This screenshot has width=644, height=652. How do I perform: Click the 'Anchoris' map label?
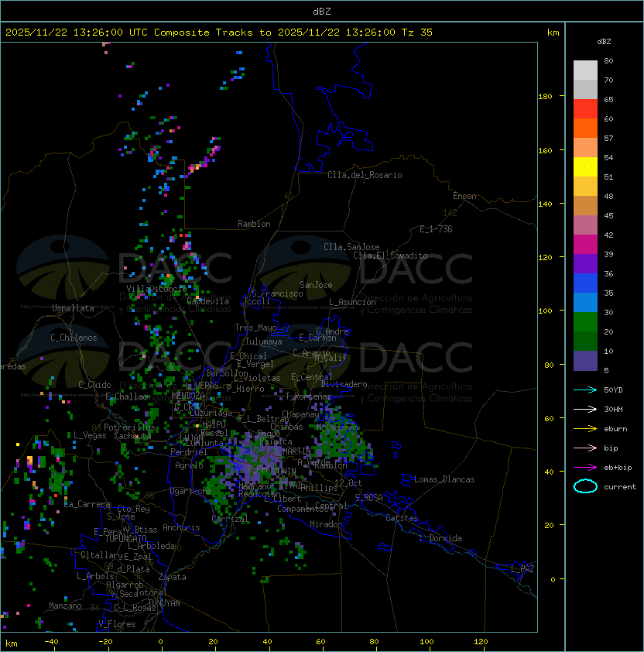click(x=181, y=527)
